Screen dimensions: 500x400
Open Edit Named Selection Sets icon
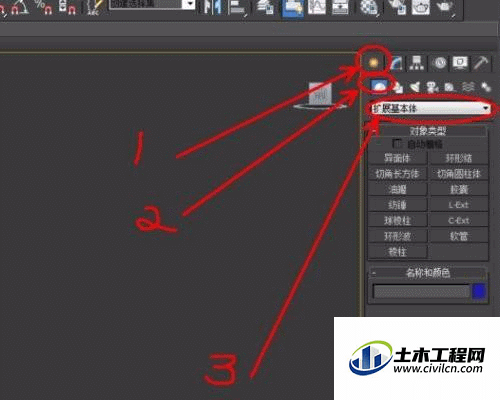click(94, 7)
